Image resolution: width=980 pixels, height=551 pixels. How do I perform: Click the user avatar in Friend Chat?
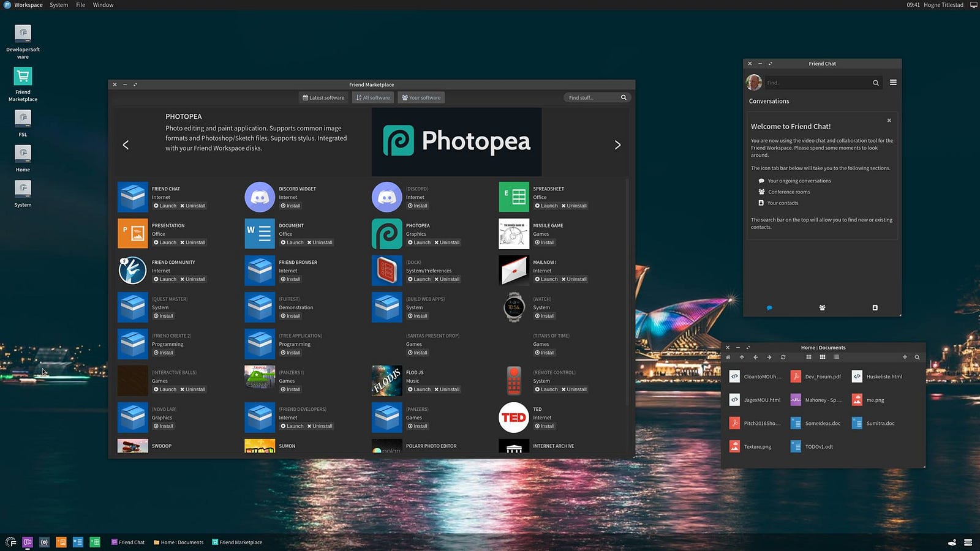click(x=754, y=82)
